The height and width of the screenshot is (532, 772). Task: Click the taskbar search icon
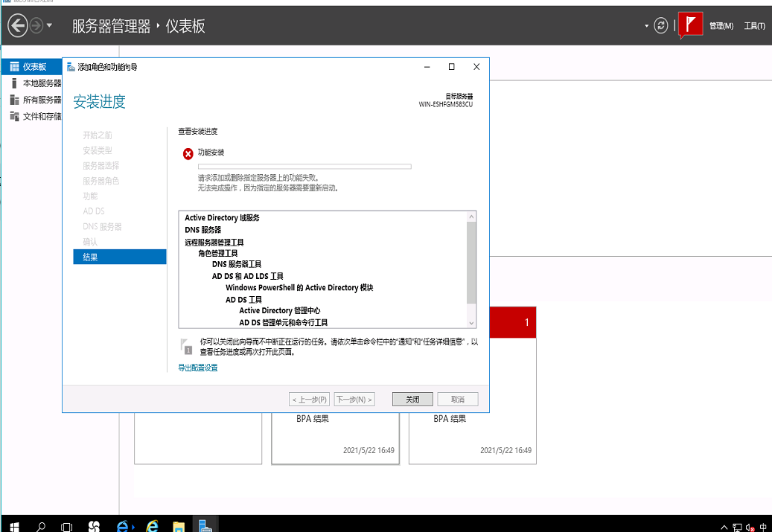point(41,527)
